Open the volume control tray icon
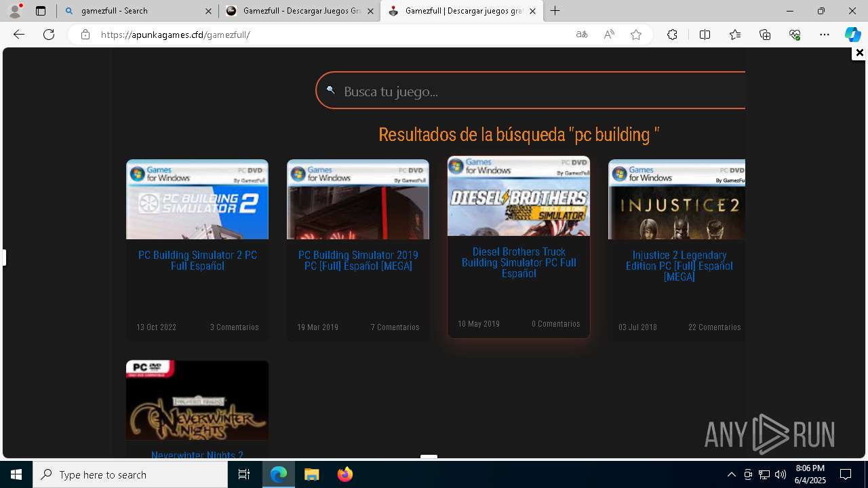 [x=781, y=474]
